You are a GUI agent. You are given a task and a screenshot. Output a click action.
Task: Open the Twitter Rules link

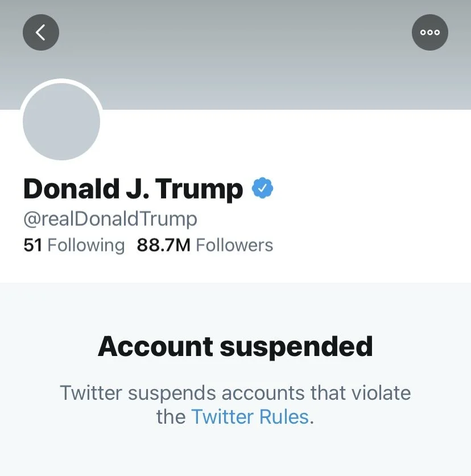[250, 417]
